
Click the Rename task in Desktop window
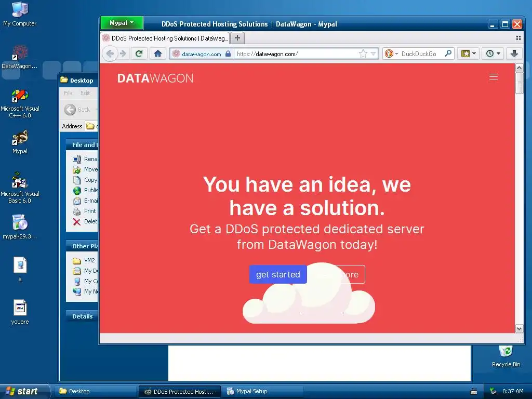coord(85,159)
